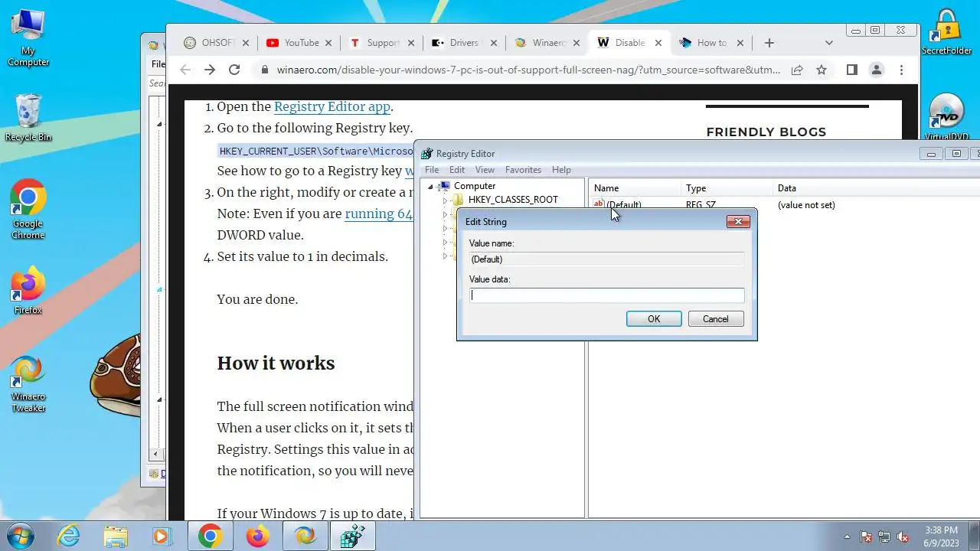Close the active Disable tab
The image size is (980, 551).
658,43
